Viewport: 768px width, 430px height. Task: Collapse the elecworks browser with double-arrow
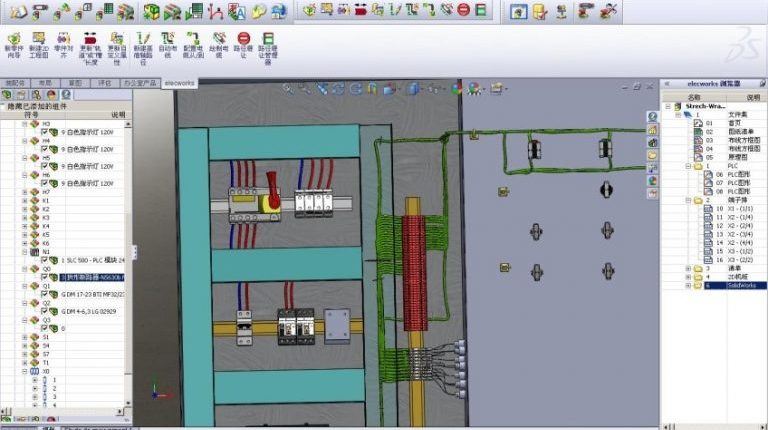pyautogui.click(x=667, y=84)
